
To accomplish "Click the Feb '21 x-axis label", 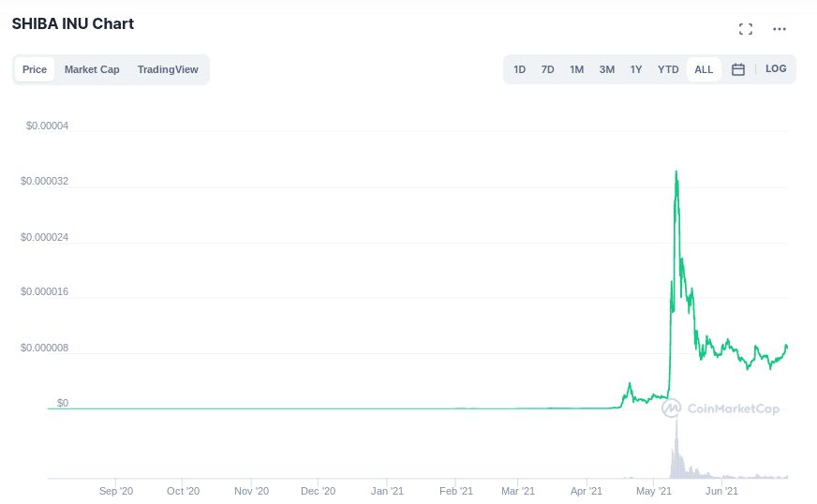I will pyautogui.click(x=456, y=491).
